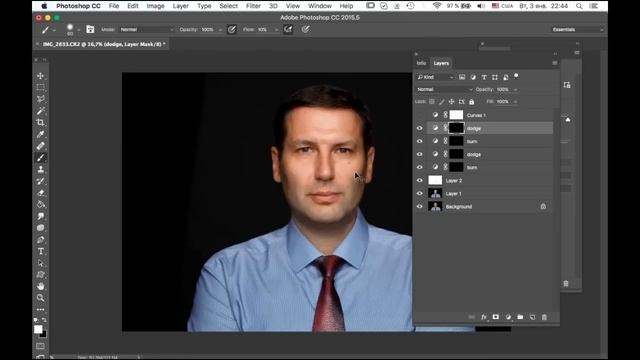Viewport: 640px width, 360px height.
Task: Open the Brush Preset picker arrow
Action: [x=78, y=30]
